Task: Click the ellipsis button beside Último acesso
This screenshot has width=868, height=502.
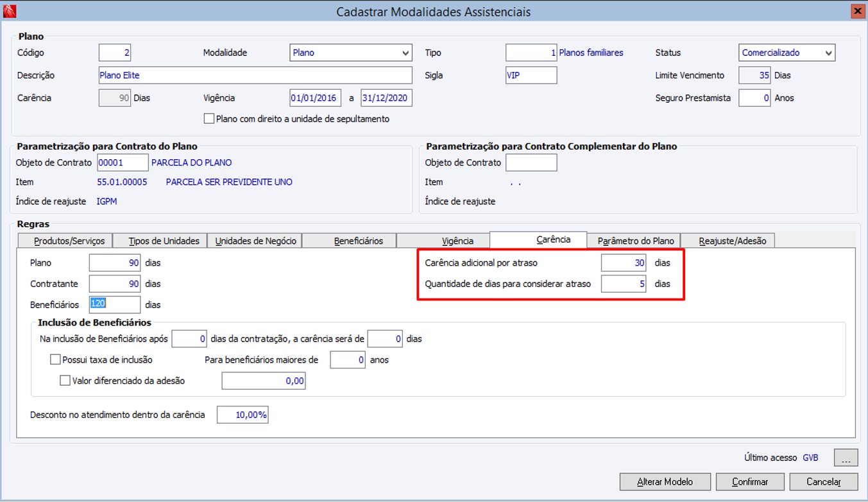Action: click(846, 458)
